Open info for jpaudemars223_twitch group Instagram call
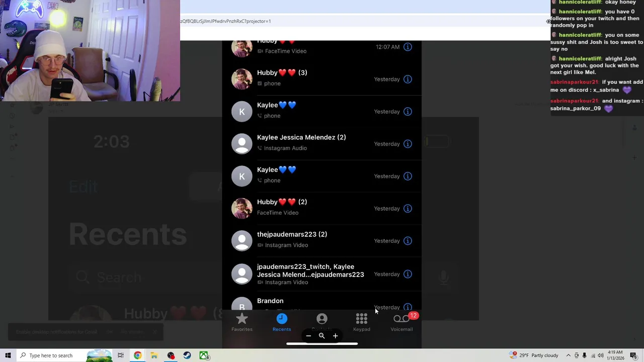 click(x=408, y=274)
